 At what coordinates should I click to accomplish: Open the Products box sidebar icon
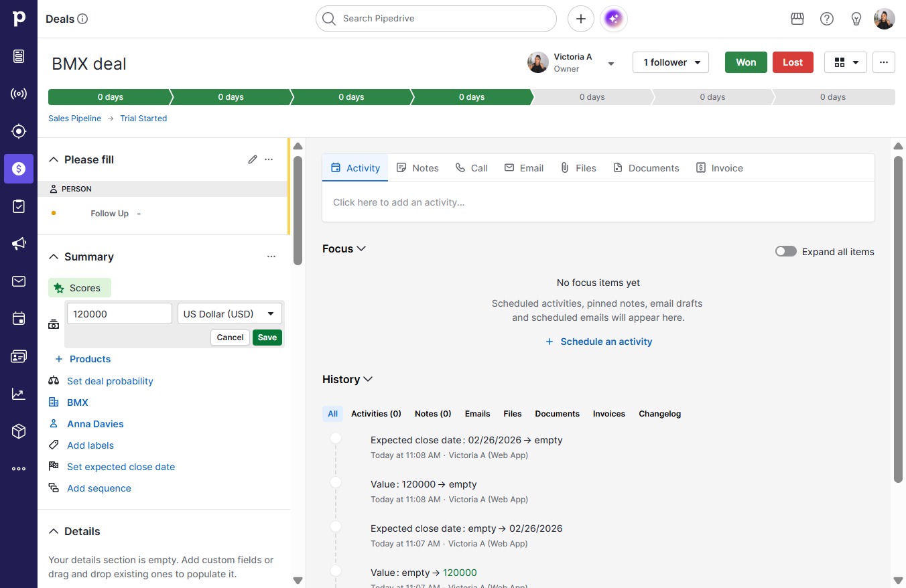click(19, 431)
